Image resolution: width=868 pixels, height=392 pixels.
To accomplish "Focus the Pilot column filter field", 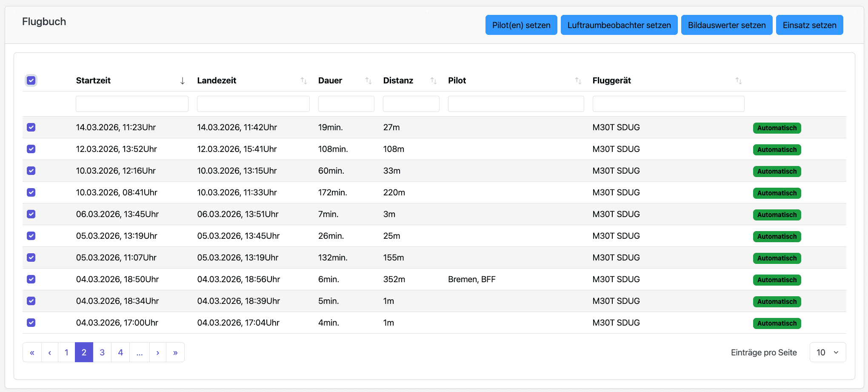I will 516,104.
